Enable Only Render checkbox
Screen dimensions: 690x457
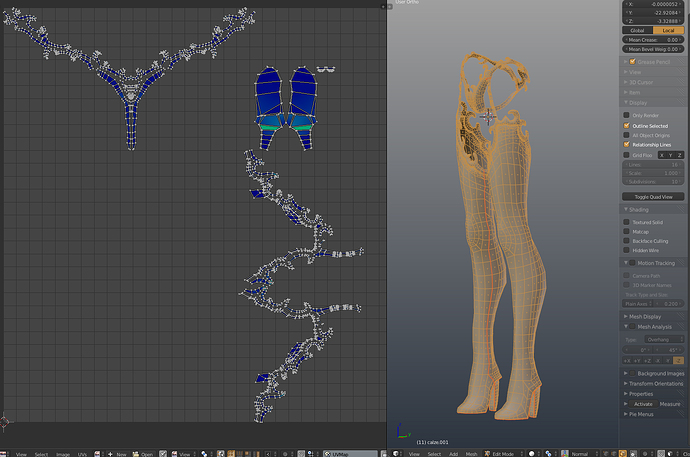(x=626, y=115)
